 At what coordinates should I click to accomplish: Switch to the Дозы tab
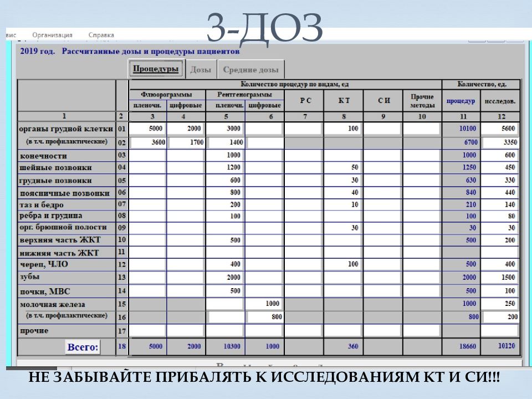[200, 70]
